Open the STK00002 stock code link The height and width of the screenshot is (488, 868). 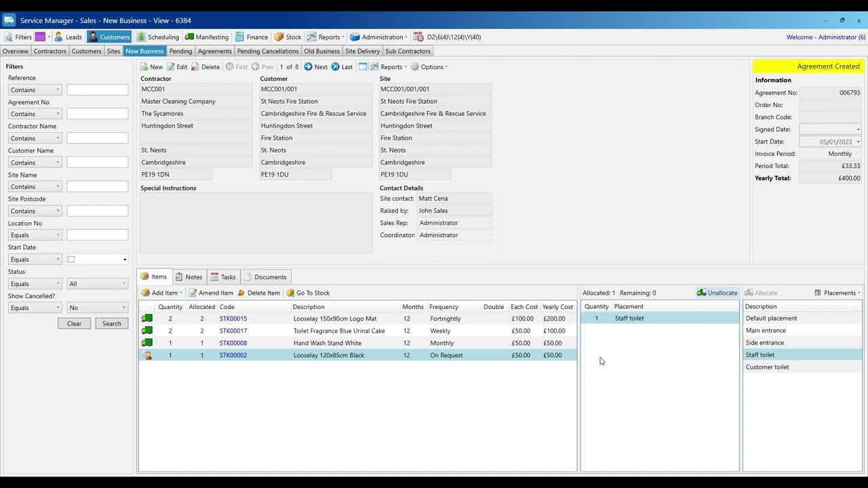[x=233, y=355]
